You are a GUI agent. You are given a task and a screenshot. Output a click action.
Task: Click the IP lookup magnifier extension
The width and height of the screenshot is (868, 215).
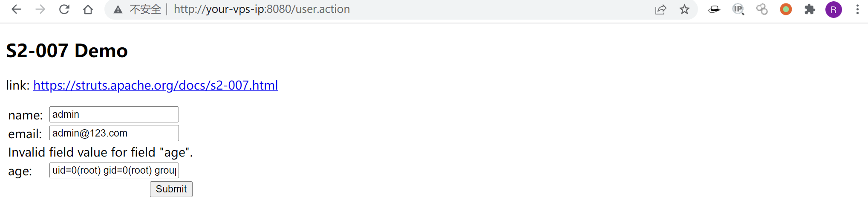click(x=738, y=9)
